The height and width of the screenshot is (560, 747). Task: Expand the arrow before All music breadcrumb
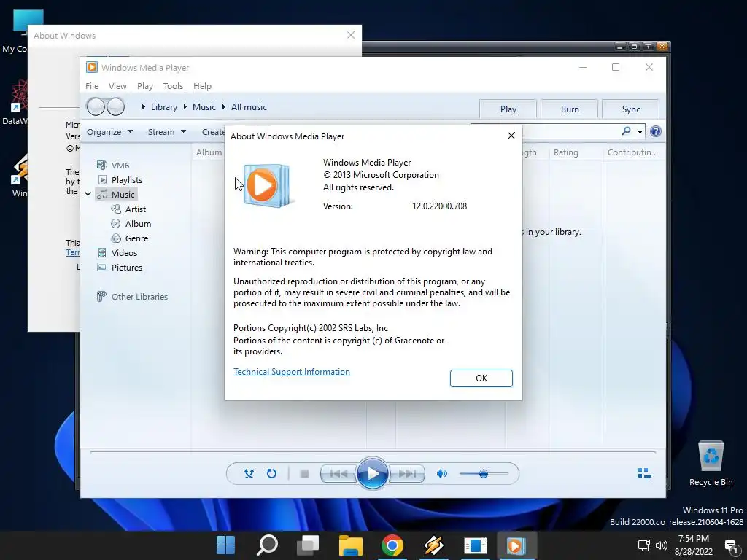click(x=223, y=107)
